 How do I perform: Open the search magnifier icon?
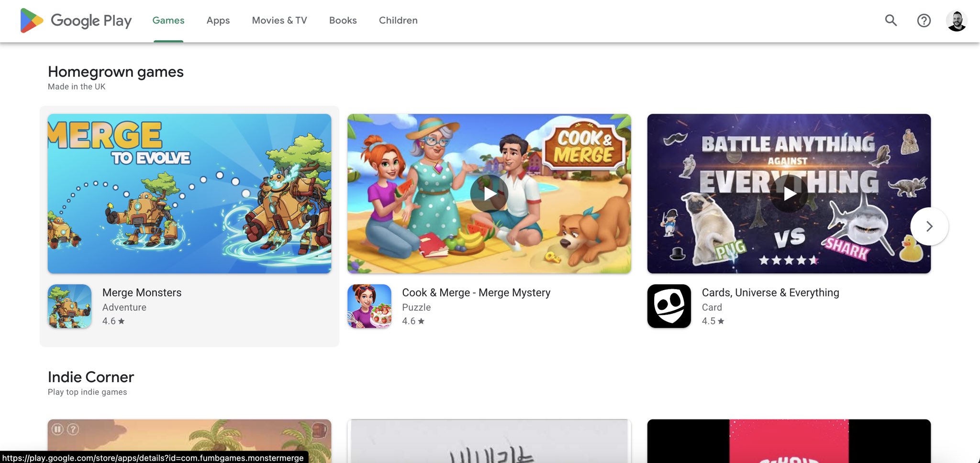coord(891,20)
